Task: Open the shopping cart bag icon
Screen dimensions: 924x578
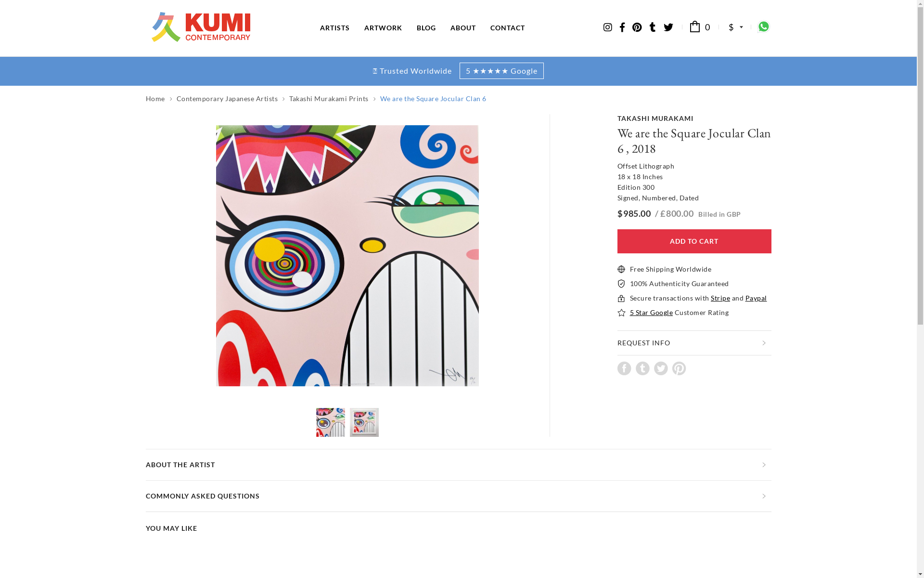Action: tap(695, 26)
